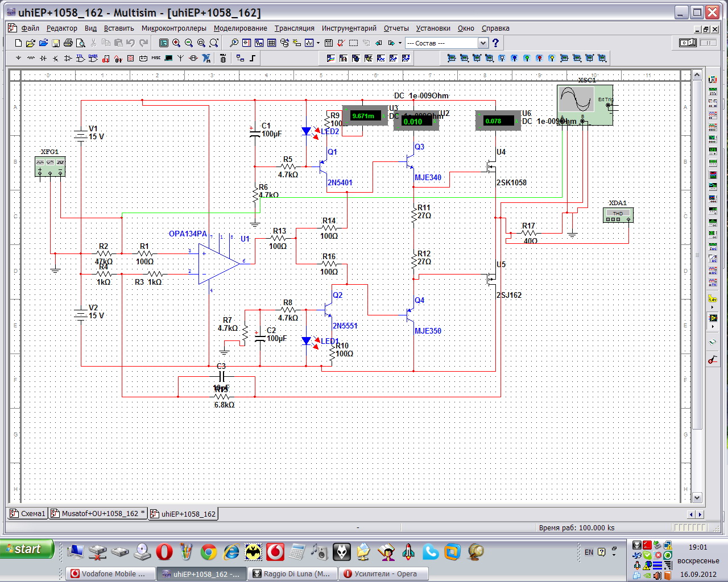
Task: Open the Установки menu
Action: pyautogui.click(x=433, y=28)
